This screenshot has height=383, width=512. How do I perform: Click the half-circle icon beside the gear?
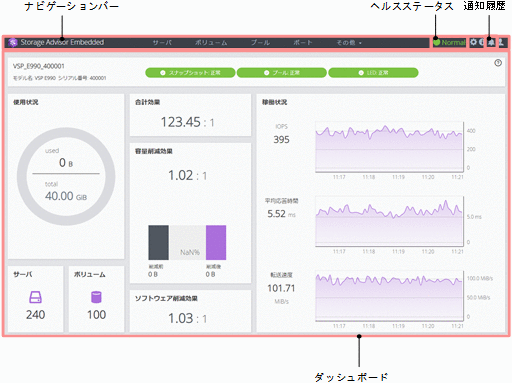[x=481, y=42]
